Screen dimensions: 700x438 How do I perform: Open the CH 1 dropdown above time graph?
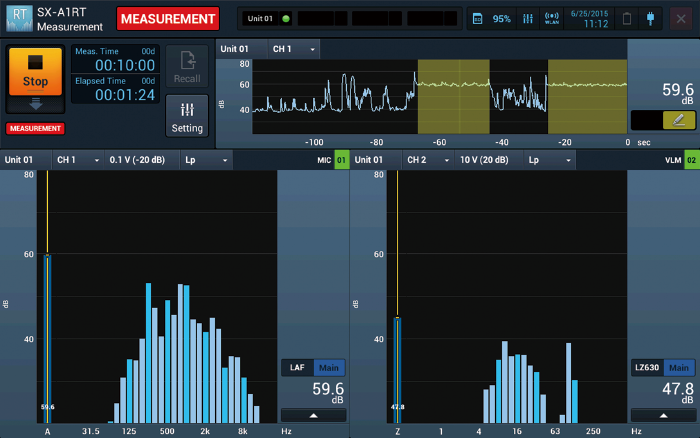tap(294, 49)
